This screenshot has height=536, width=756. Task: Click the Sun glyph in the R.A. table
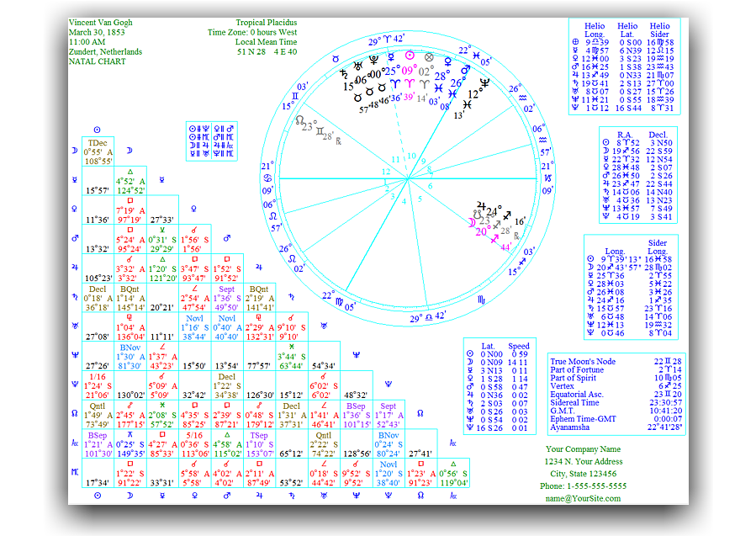click(606, 143)
